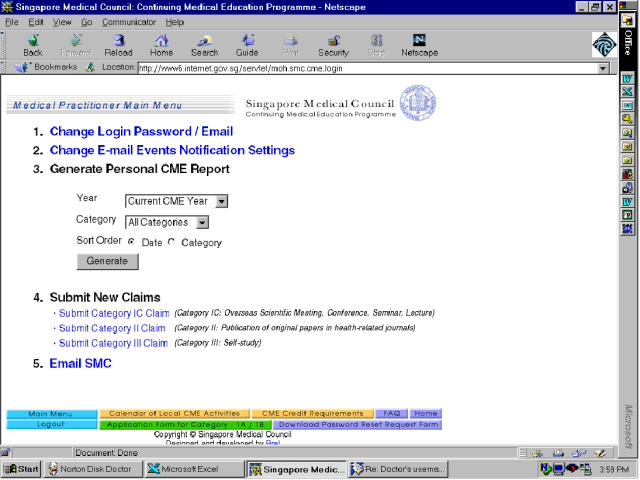The width and height of the screenshot is (640, 480).
Task: Click Submit Category III Claim link
Action: tap(113, 343)
